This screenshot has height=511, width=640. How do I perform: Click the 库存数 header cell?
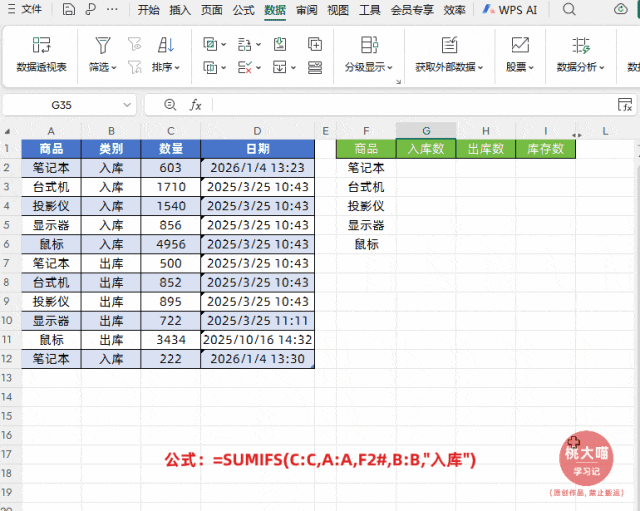545,149
